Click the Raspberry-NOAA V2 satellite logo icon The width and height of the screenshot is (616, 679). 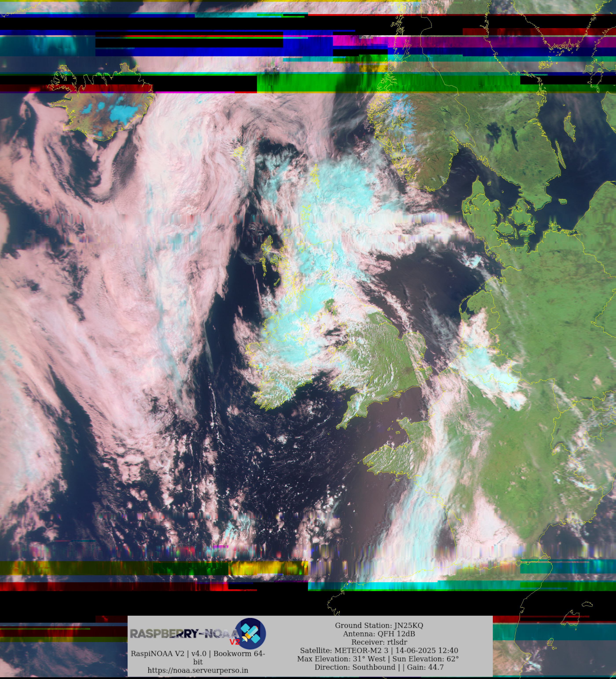click(x=250, y=633)
